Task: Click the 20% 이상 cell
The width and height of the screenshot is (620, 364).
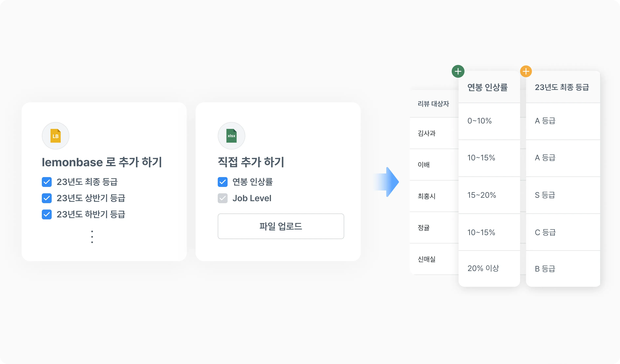Action: 489,268
